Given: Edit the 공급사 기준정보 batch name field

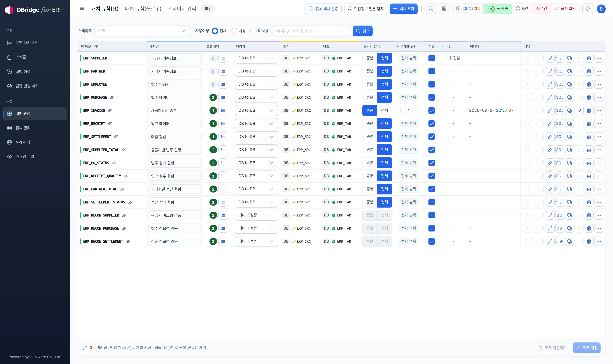Looking at the screenshot, I should 175,58.
